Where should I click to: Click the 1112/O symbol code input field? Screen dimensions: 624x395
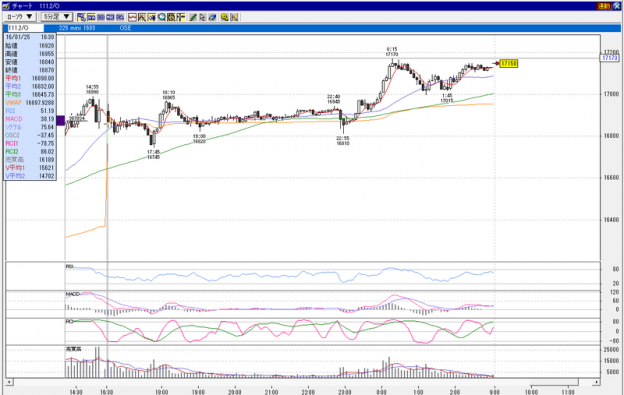(25, 28)
